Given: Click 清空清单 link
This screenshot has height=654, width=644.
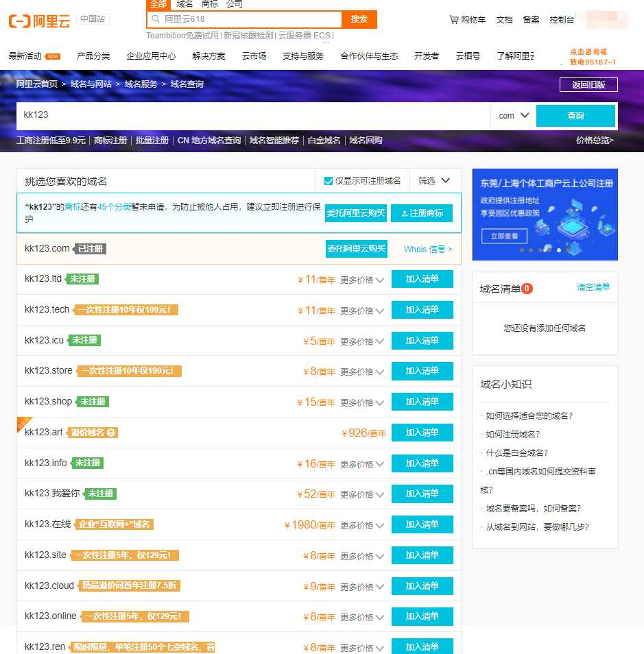Looking at the screenshot, I should point(593,287).
